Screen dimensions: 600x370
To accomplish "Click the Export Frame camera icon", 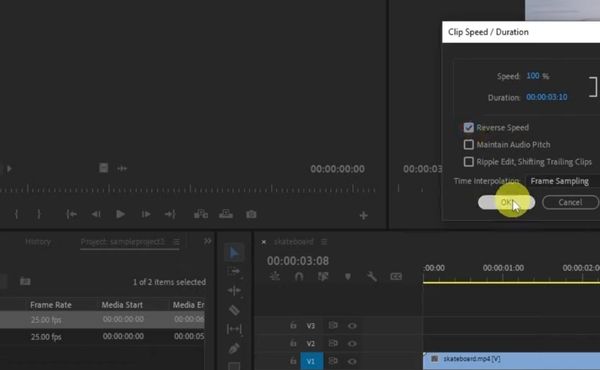I will coord(251,214).
